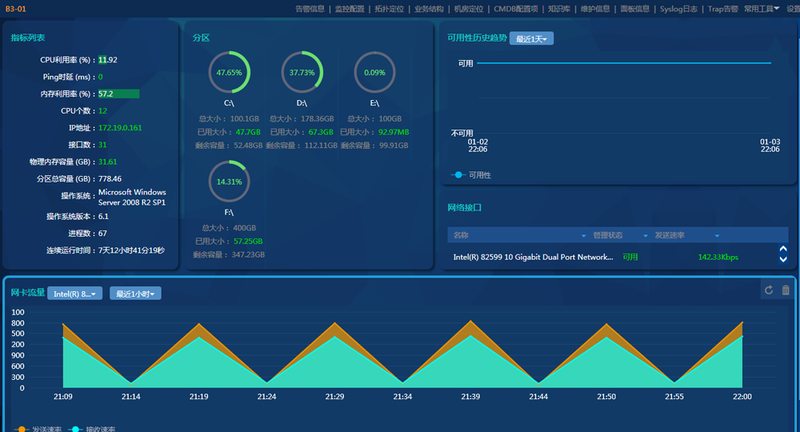Click the E:\ partition 0.09% gauge
The width and height of the screenshot is (800, 432).
pyautogui.click(x=374, y=73)
